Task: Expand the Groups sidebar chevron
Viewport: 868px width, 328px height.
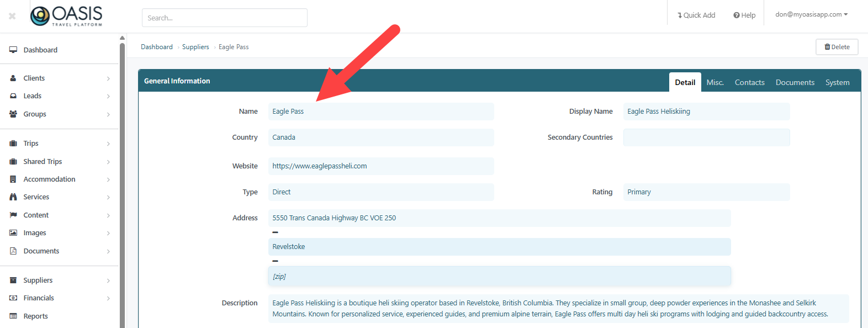Action: point(108,114)
